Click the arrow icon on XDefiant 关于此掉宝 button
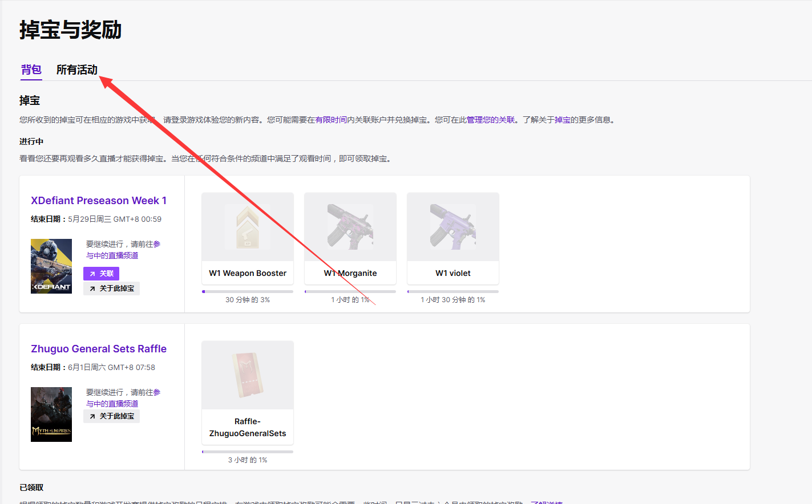The height and width of the screenshot is (504, 812). pyautogui.click(x=92, y=289)
